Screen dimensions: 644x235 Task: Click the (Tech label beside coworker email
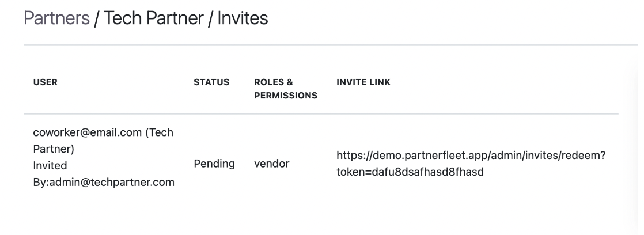[x=160, y=132]
